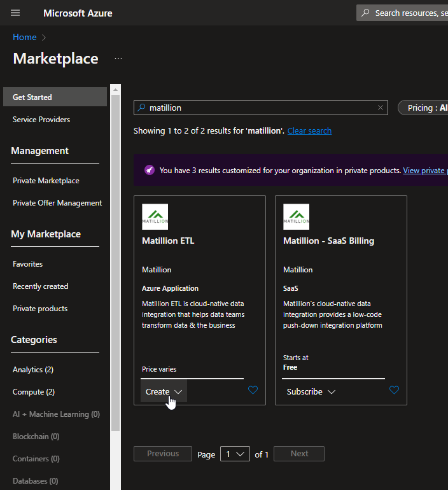The height and width of the screenshot is (490, 448).
Task: Click the Matillion SaaS Billing logo thumbnail
Action: 296,216
